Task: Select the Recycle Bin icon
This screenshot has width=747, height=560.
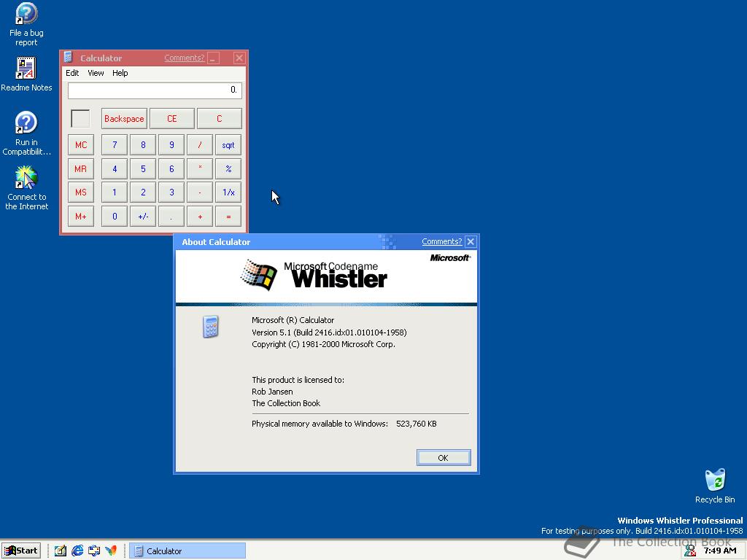Action: 715,486
